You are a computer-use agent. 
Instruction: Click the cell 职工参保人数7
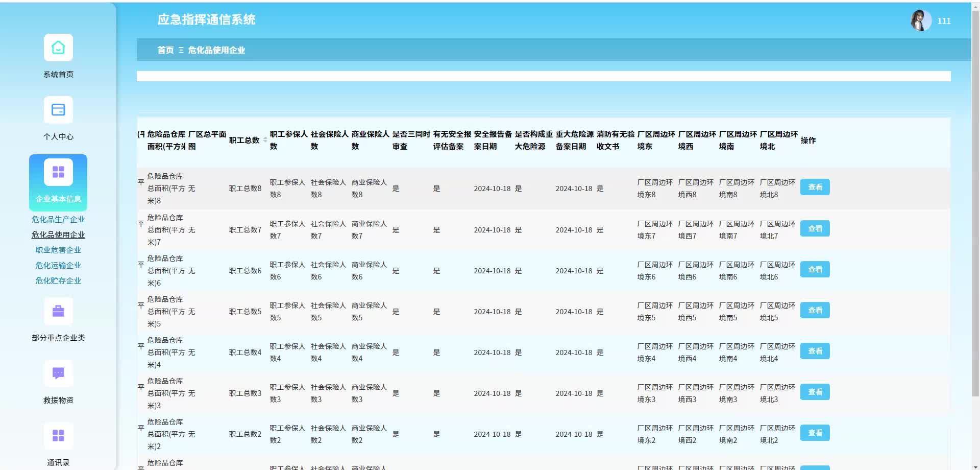click(x=287, y=230)
